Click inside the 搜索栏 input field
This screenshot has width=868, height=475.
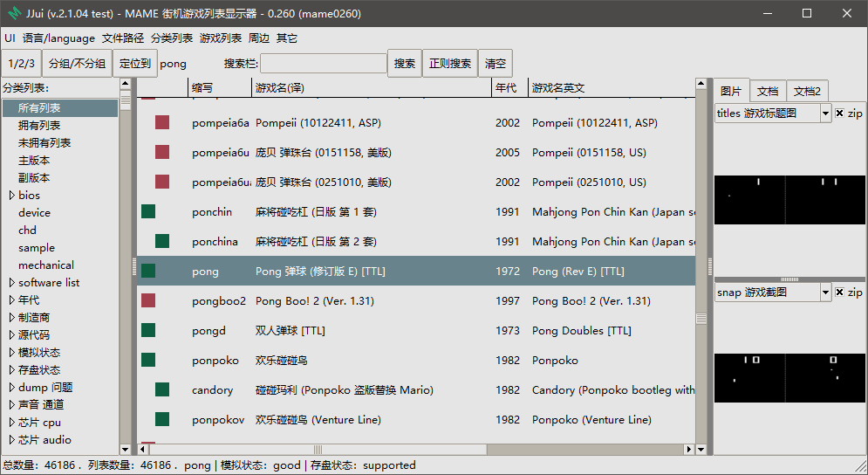pyautogui.click(x=324, y=63)
